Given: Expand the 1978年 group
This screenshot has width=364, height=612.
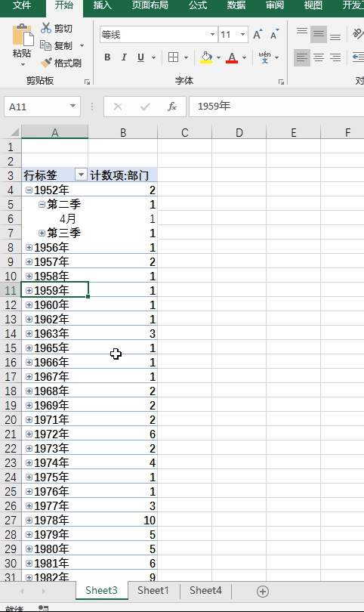Looking at the screenshot, I should [29, 521].
